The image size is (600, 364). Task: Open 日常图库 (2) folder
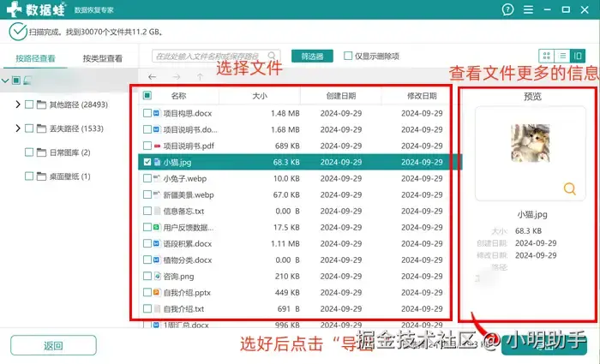70,152
